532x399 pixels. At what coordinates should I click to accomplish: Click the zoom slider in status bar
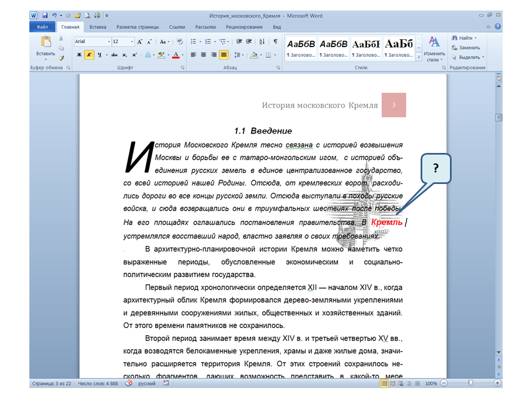pyautogui.click(x=470, y=383)
